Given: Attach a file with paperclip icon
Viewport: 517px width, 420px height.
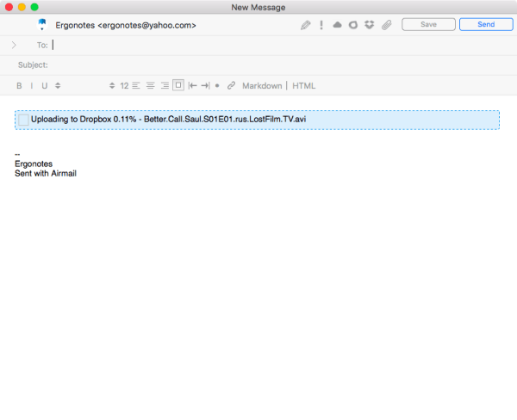Looking at the screenshot, I should tap(387, 25).
